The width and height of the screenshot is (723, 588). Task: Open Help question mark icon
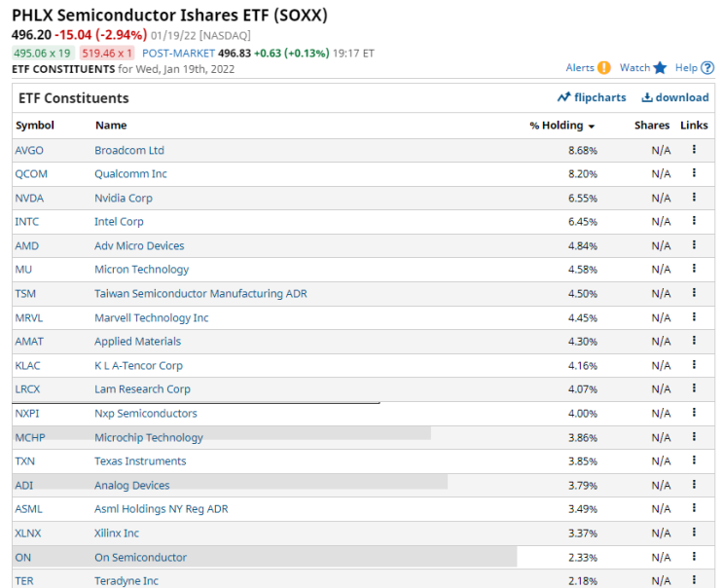point(707,68)
